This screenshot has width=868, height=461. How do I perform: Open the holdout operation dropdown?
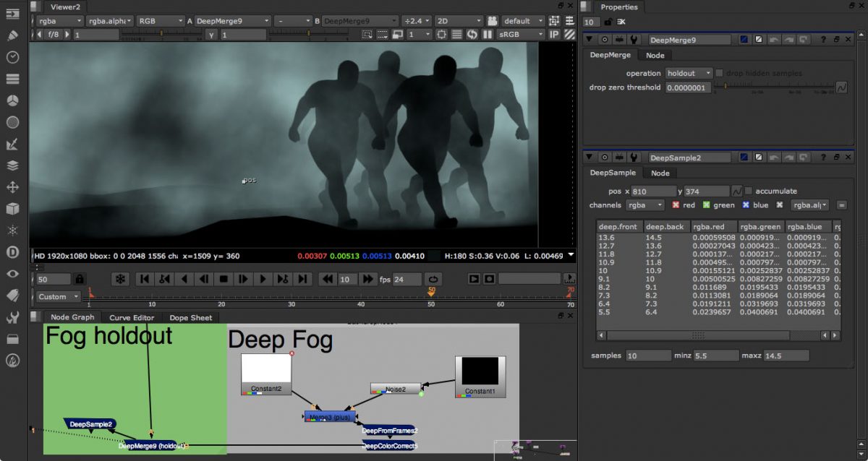pyautogui.click(x=689, y=73)
